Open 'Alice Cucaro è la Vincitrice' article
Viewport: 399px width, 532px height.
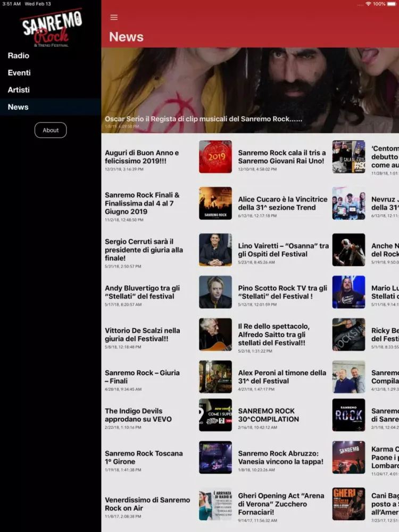(282, 203)
